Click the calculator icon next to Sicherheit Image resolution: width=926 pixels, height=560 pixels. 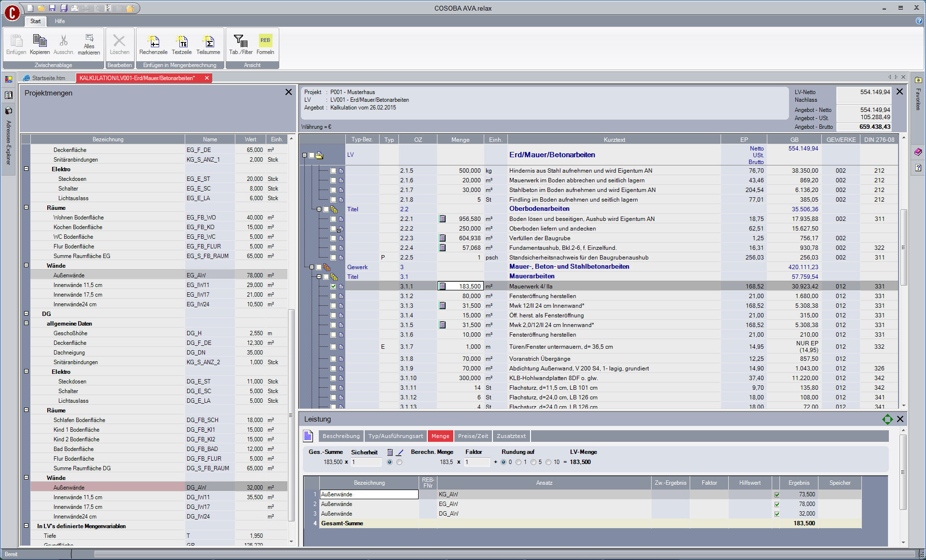390,452
